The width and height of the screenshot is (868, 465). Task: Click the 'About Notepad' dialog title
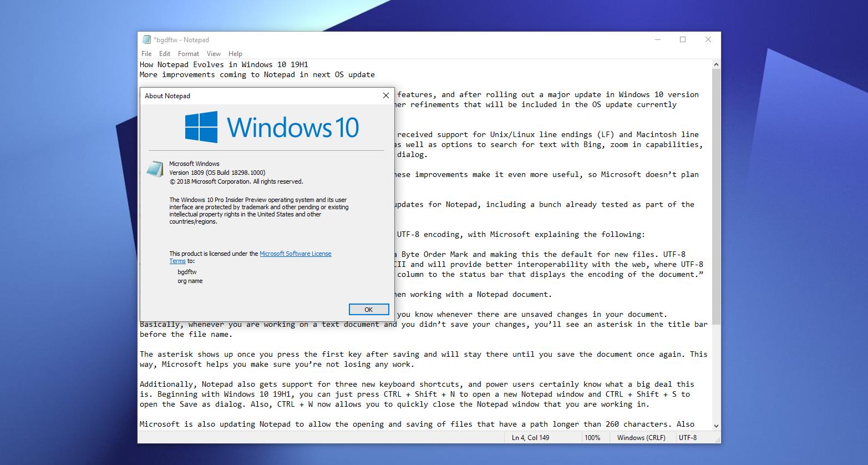[167, 96]
